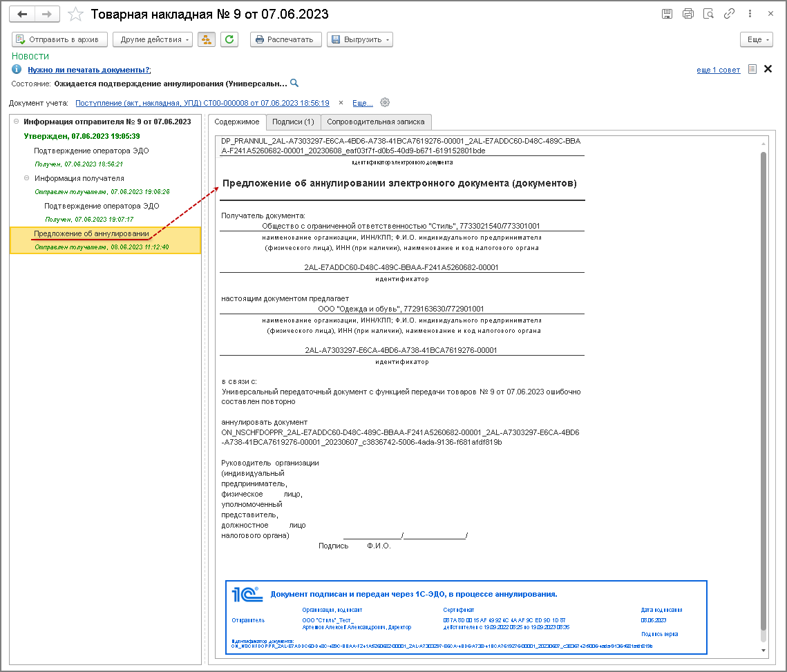Image resolution: width=787 pixels, height=672 pixels.
Task: Open the Выгрузить dropdown
Action: (360, 39)
